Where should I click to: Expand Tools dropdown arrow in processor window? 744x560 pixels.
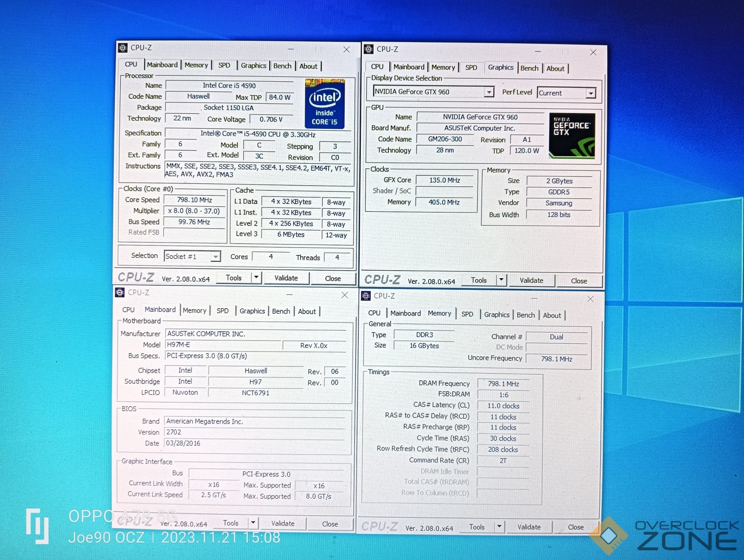click(256, 278)
